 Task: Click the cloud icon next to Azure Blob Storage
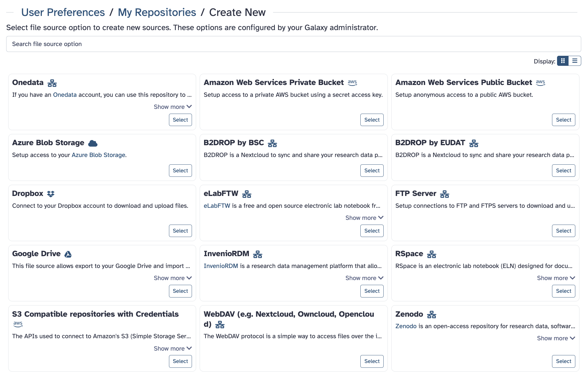(x=93, y=143)
